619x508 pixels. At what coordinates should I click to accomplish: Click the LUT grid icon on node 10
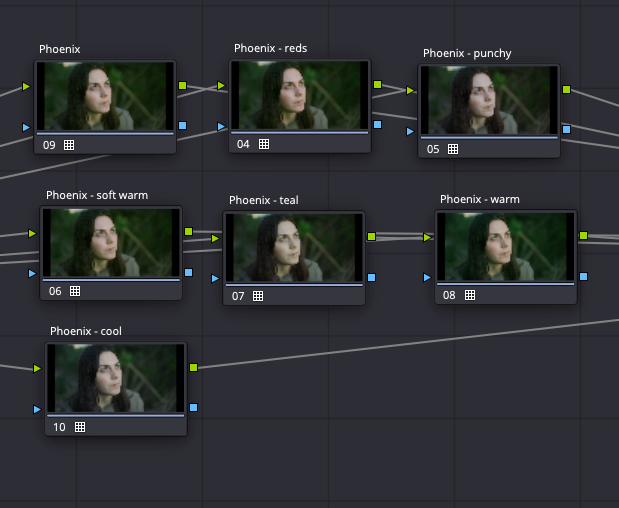(x=80, y=427)
